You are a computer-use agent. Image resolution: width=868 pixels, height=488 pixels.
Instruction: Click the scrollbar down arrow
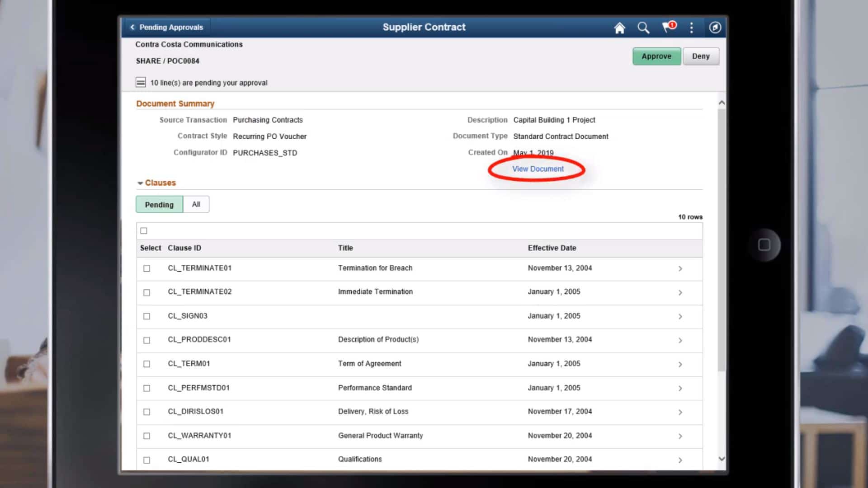click(722, 458)
